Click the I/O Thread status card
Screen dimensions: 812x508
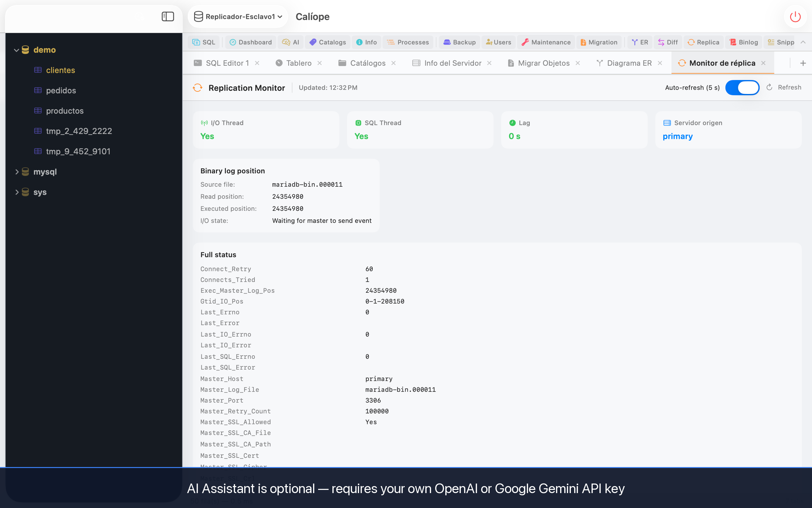pos(266,130)
